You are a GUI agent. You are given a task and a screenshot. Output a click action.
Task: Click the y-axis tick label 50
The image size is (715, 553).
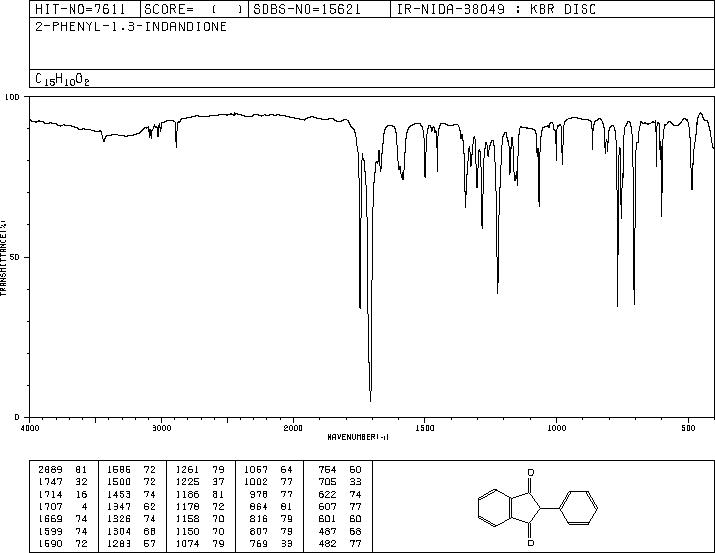15,257
